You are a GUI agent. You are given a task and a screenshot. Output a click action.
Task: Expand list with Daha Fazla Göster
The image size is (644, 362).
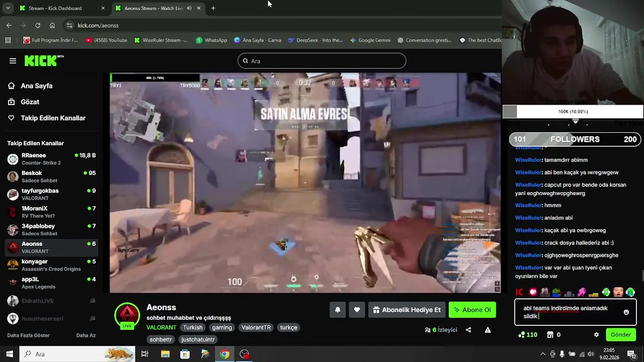point(28,335)
